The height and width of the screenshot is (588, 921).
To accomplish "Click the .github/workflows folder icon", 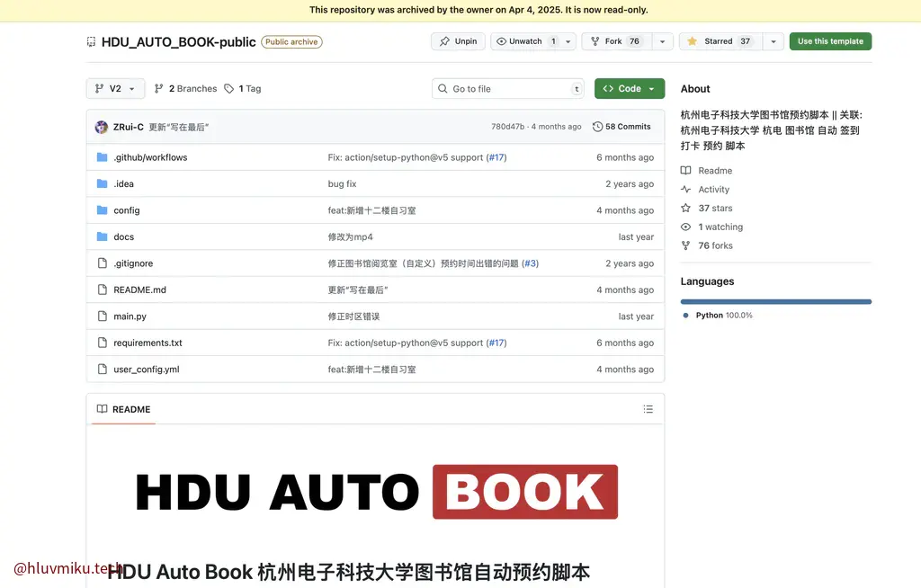I will (103, 156).
